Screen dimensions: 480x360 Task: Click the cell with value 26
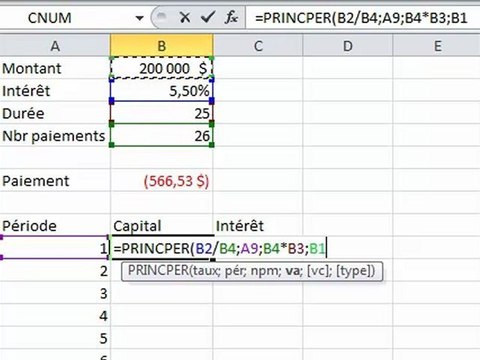coord(162,136)
